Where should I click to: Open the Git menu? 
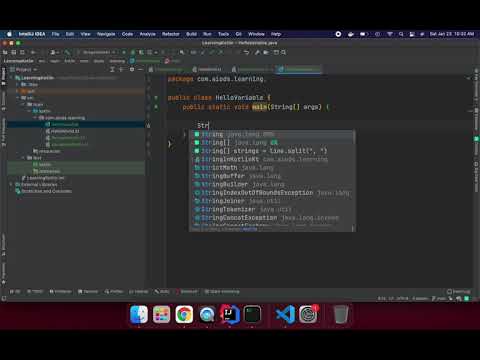click(x=239, y=34)
